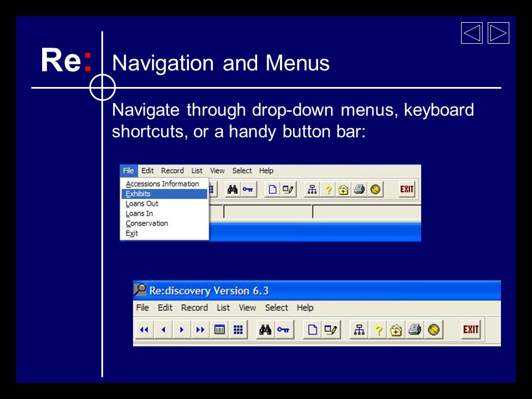The height and width of the screenshot is (399, 532).
Task: Click the table list view icon in Version 6.3 toolbar
Action: (219, 329)
